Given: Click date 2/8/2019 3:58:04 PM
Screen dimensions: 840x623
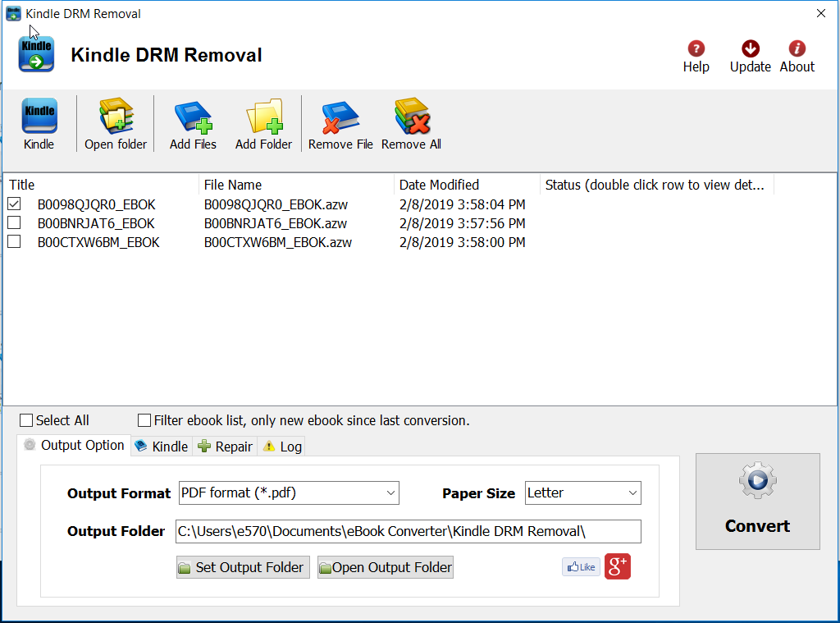Looking at the screenshot, I should (x=463, y=205).
